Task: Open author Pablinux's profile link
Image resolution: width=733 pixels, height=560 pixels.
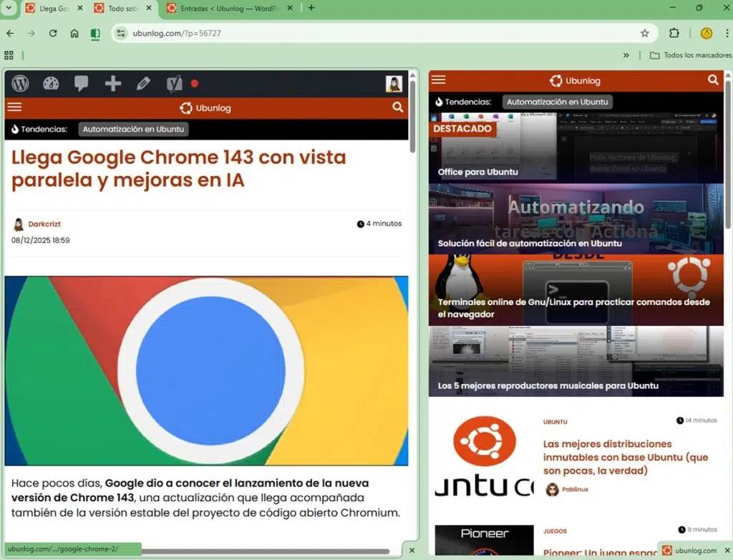Action: (575, 489)
